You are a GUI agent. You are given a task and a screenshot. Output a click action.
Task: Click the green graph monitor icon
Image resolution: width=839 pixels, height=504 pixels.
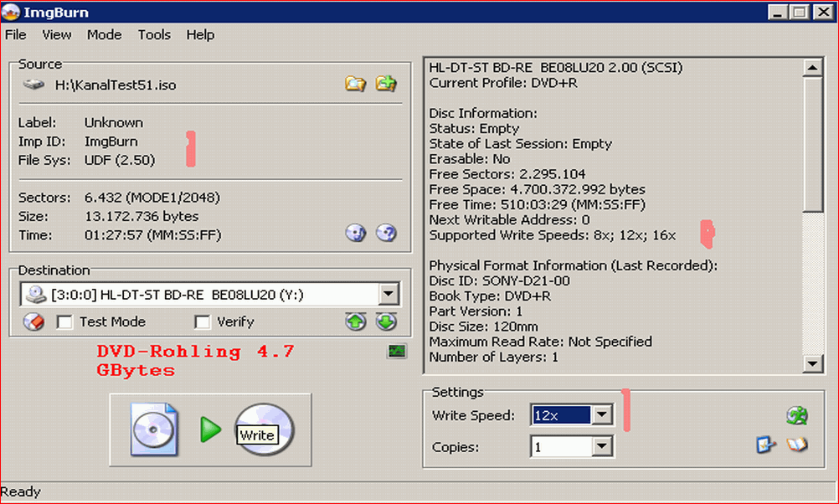pos(397,352)
